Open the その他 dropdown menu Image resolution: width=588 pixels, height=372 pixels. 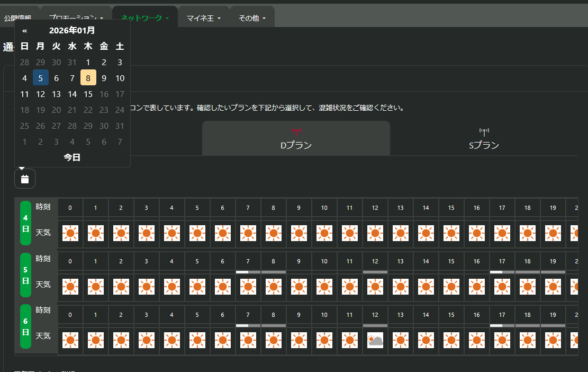tap(252, 18)
